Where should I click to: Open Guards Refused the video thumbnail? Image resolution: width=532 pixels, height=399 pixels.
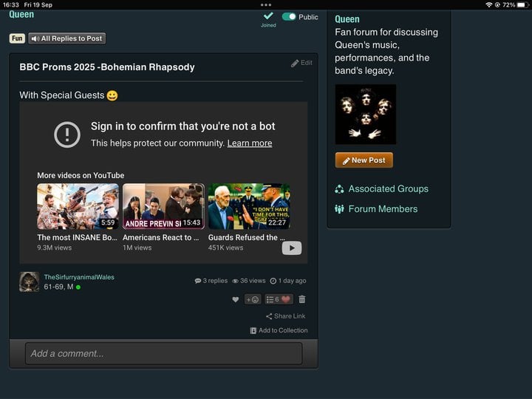coord(249,206)
